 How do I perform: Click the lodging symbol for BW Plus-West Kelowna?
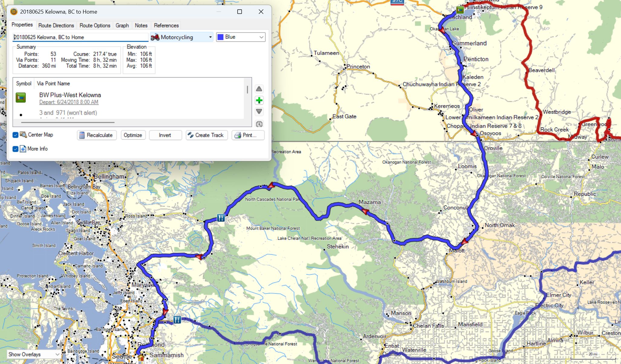tap(21, 98)
